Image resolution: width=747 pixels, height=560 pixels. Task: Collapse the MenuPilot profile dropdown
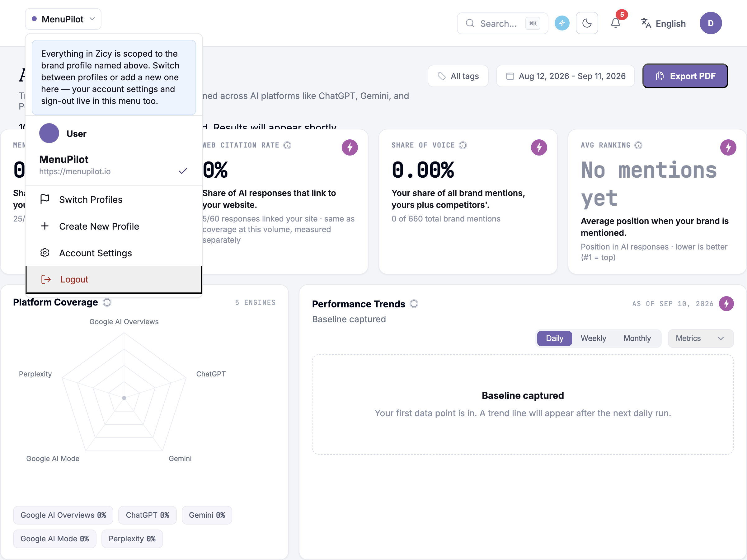tap(63, 19)
